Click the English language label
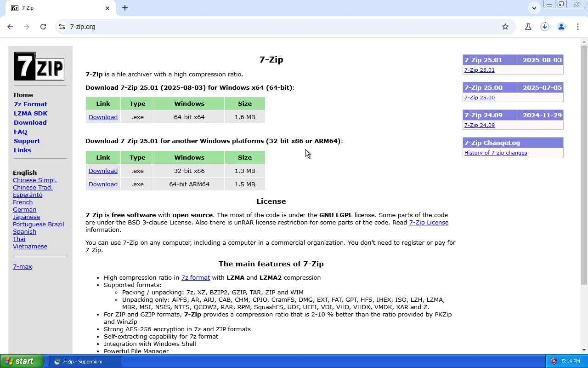The width and height of the screenshot is (588, 368). (x=25, y=172)
